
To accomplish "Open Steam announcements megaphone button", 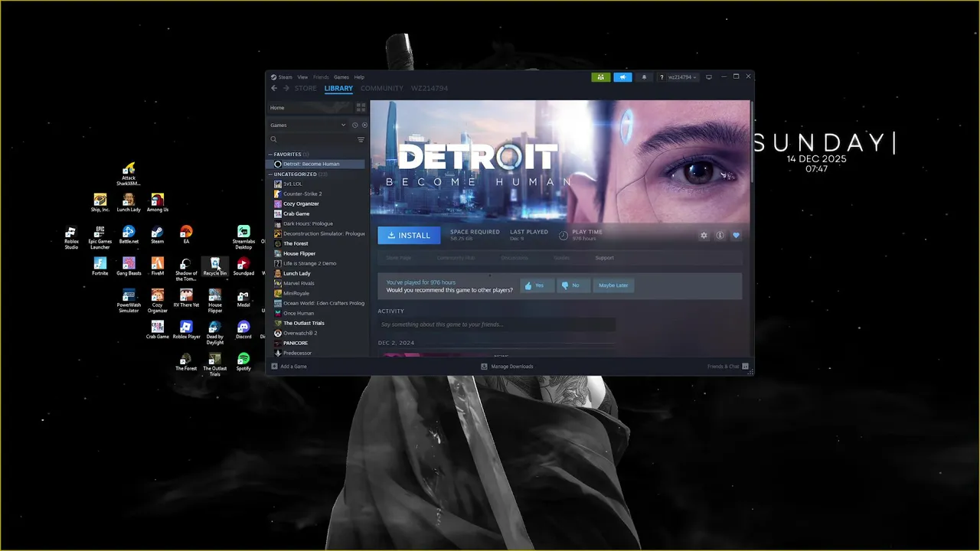I will [x=622, y=77].
